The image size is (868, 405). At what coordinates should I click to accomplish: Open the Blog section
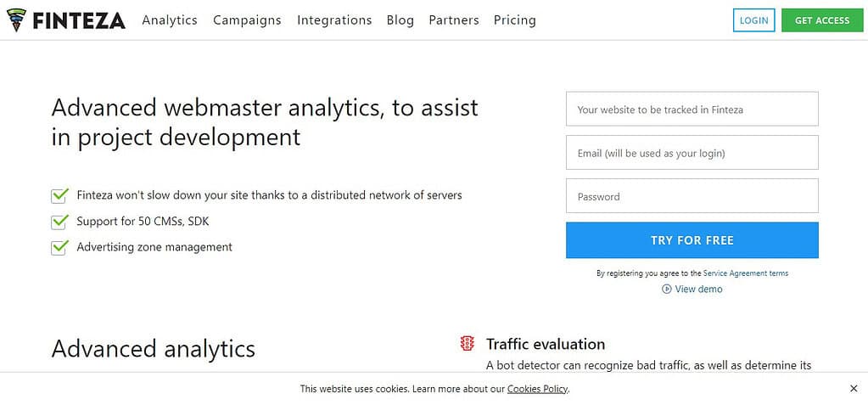tap(400, 20)
